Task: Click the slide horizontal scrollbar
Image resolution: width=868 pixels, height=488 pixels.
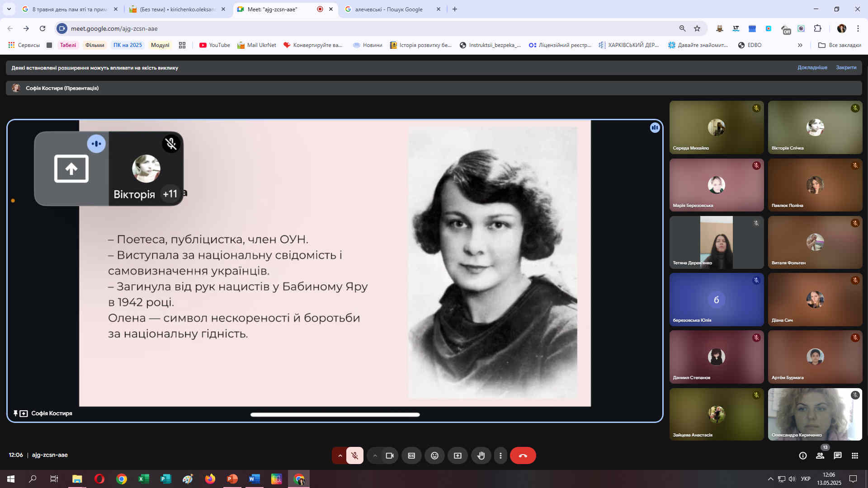Action: pyautogui.click(x=335, y=414)
